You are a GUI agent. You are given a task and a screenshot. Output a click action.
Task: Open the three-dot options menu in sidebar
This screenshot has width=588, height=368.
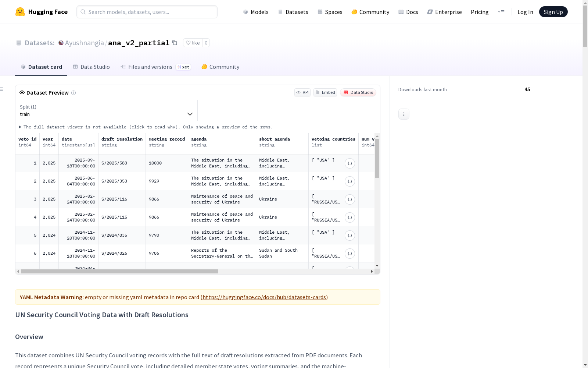pos(404,114)
